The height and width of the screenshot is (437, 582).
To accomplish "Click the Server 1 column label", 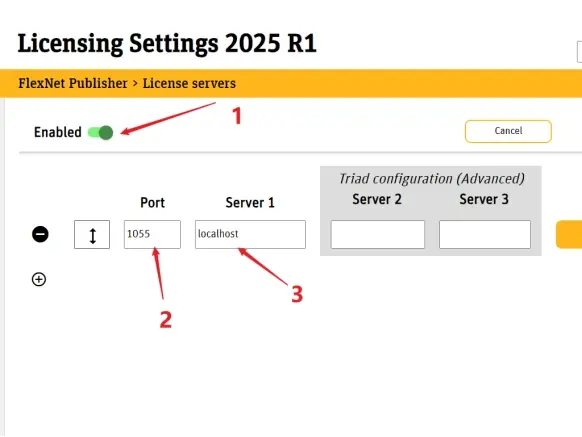I will click(250, 203).
